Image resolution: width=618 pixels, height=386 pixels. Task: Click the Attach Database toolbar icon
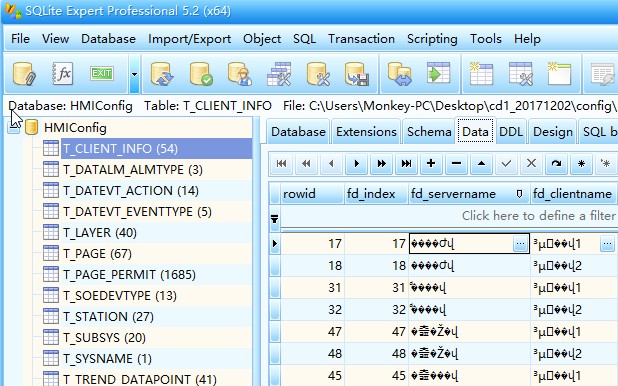[24, 73]
